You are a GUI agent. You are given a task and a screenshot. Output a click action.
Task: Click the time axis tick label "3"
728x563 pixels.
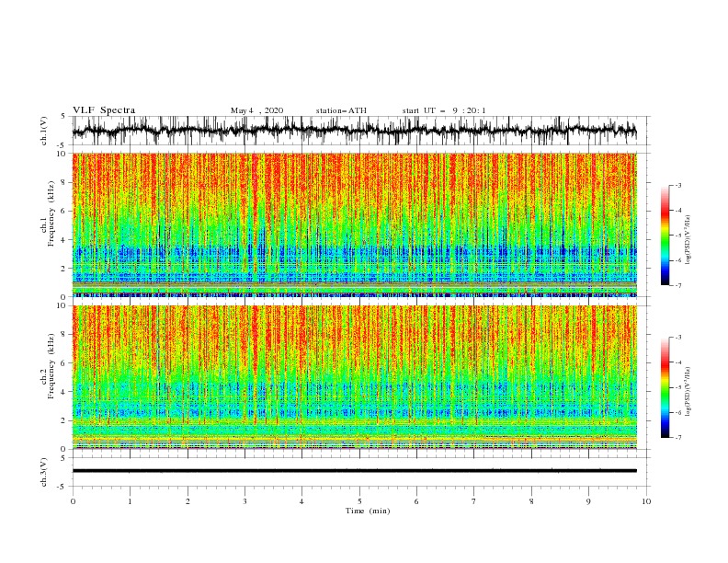coord(245,501)
